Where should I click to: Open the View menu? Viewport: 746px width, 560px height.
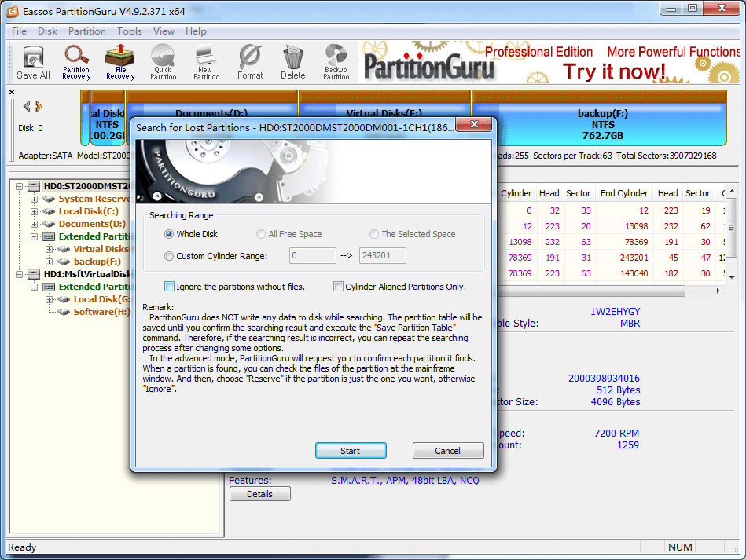(164, 31)
